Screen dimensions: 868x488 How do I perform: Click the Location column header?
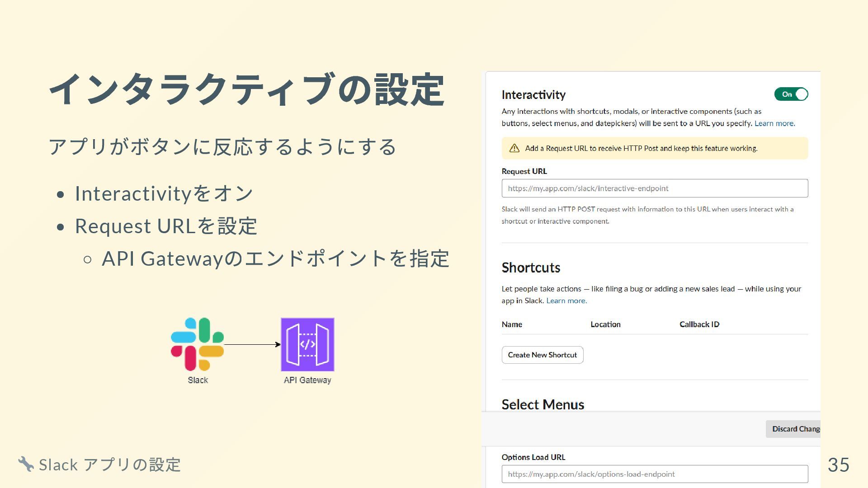click(x=605, y=324)
